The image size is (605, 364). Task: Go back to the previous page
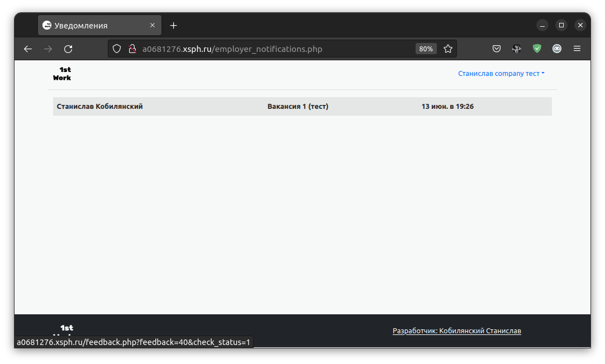(x=28, y=49)
